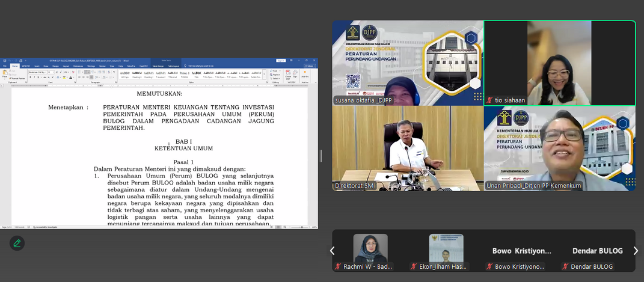Screen dimensions: 644x282
Task: Open the green annotate pencil tool
Action: click(x=17, y=243)
